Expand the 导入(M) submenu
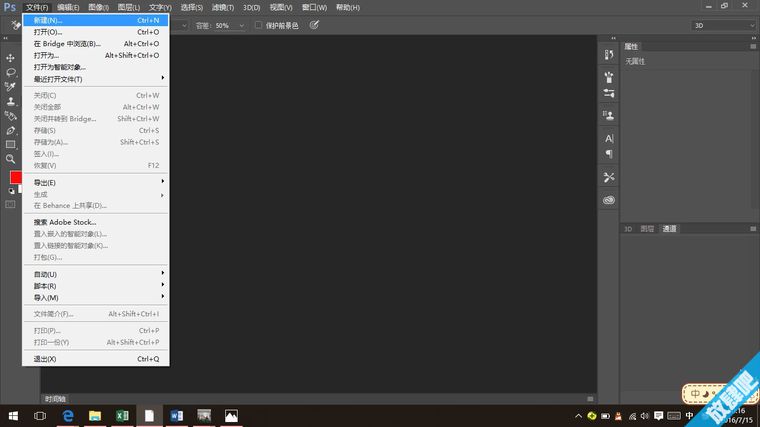This screenshot has width=760, height=427. point(96,298)
